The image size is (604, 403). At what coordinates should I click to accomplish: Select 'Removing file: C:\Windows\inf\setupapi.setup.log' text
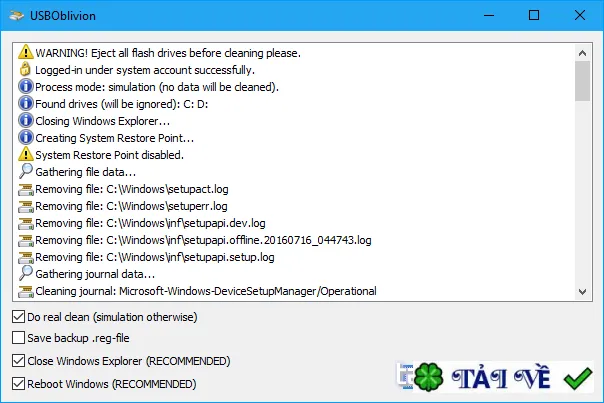155,257
